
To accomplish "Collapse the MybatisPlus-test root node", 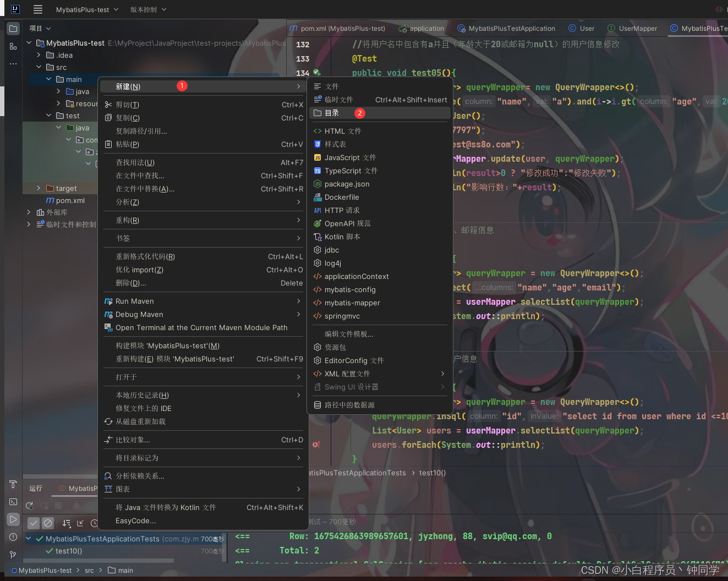I will coord(29,43).
